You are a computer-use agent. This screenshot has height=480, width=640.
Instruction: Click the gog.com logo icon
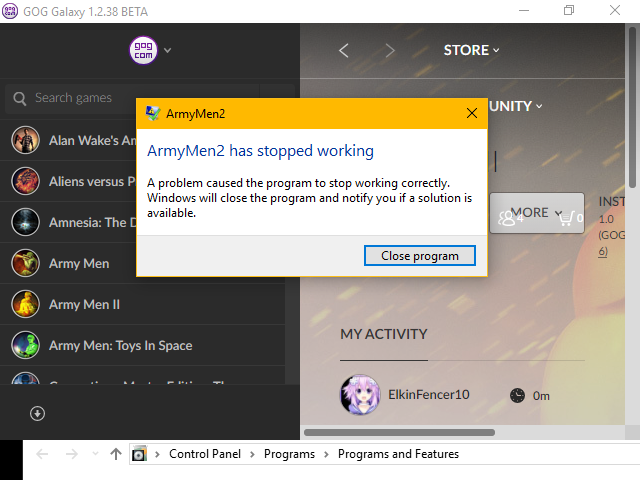(143, 50)
